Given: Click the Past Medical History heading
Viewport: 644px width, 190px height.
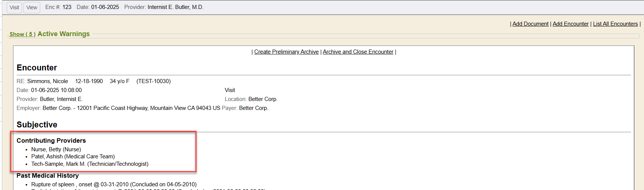Looking at the screenshot, I should [x=48, y=175].
